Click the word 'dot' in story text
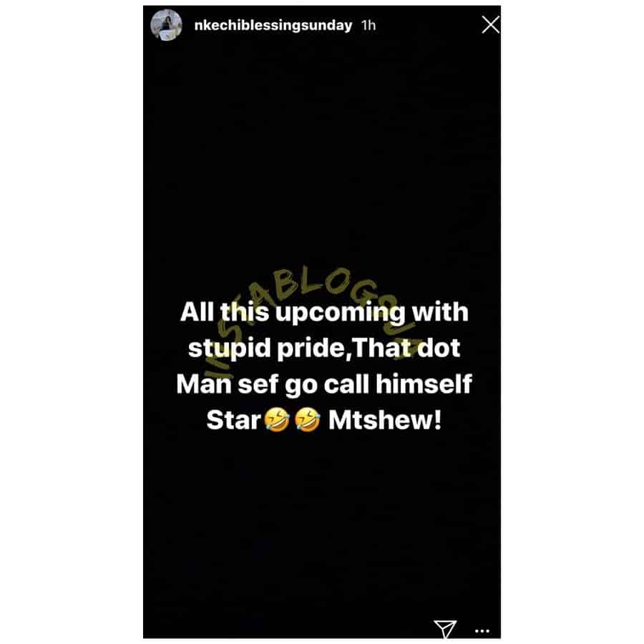 439,348
